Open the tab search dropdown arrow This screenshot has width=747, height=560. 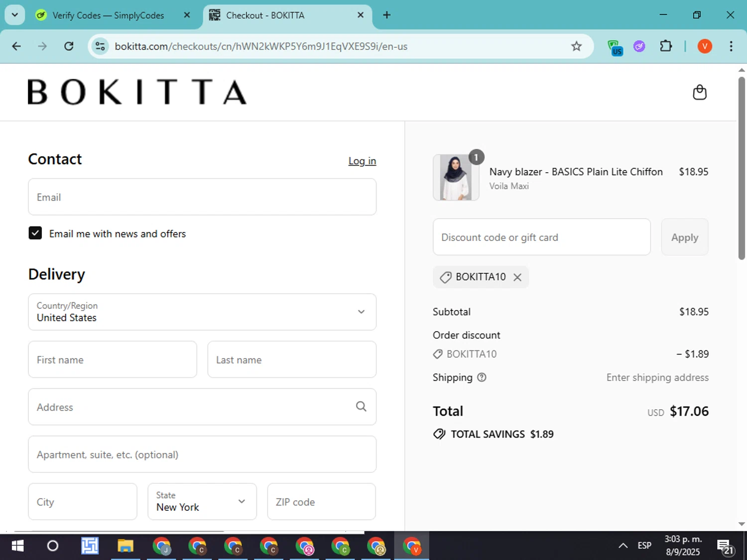point(15,15)
